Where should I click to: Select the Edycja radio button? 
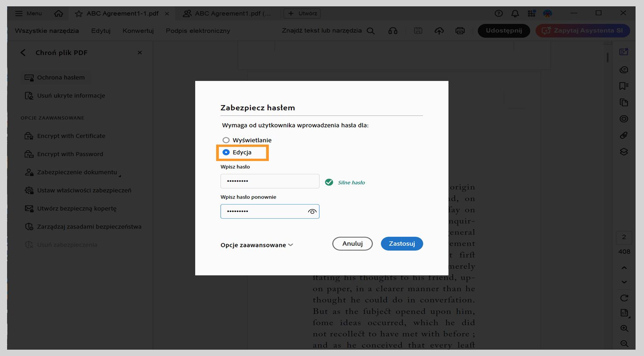[x=226, y=152]
